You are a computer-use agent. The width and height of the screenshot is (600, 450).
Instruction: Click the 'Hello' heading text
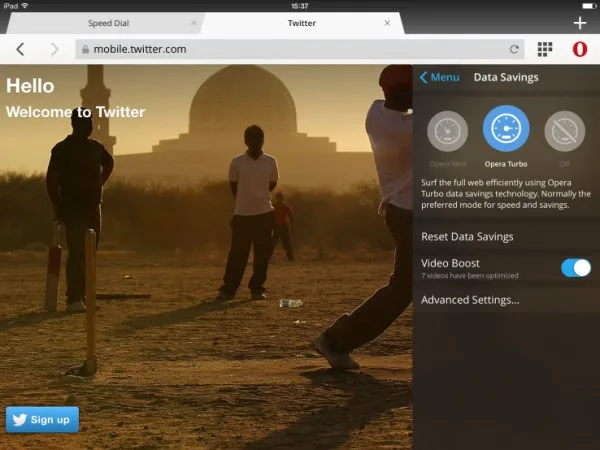pyautogui.click(x=30, y=86)
